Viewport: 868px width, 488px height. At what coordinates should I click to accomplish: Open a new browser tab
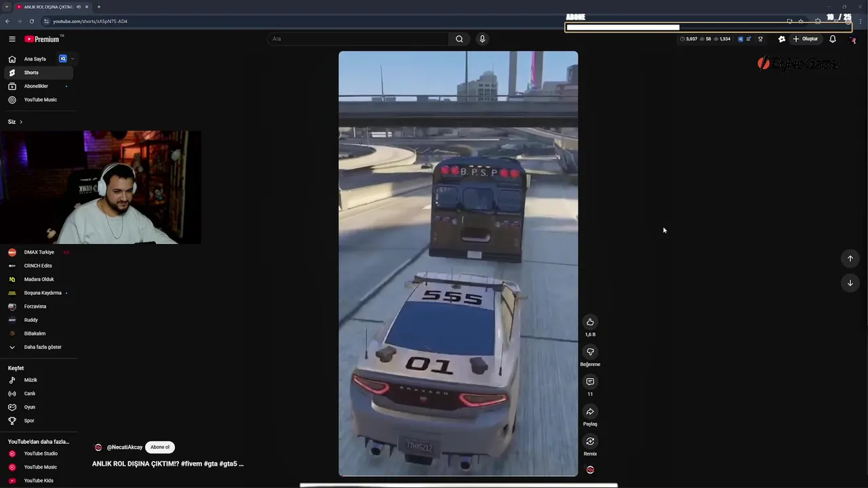pos(99,7)
